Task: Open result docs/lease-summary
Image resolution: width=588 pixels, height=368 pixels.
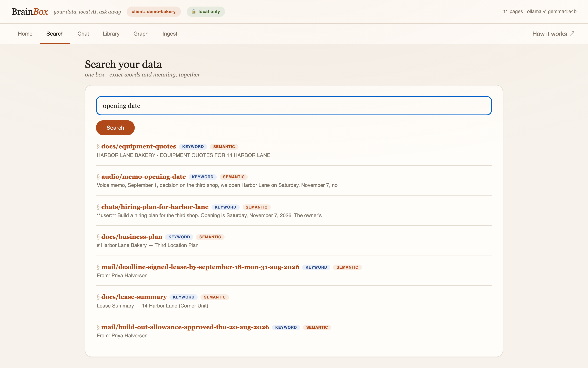Action: click(134, 297)
